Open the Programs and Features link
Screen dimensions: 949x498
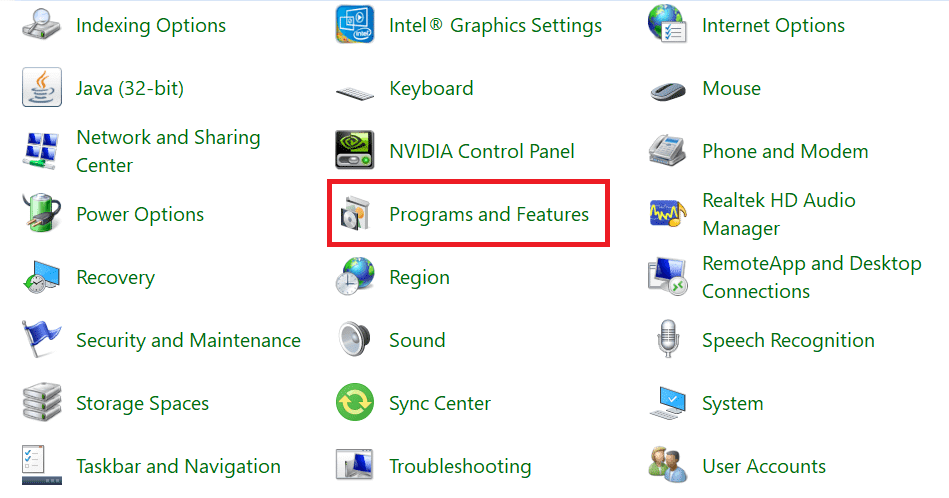(489, 214)
